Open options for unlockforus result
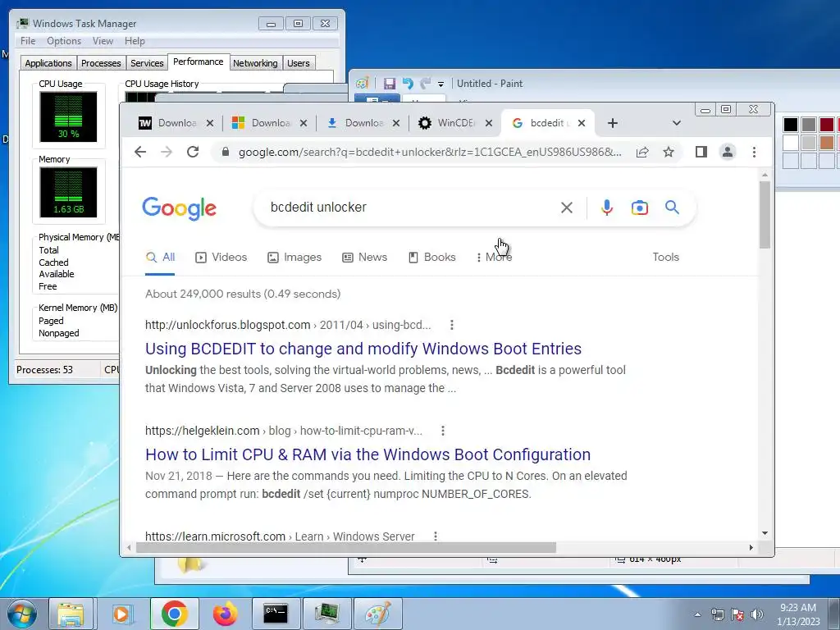The width and height of the screenshot is (840, 630). [452, 325]
